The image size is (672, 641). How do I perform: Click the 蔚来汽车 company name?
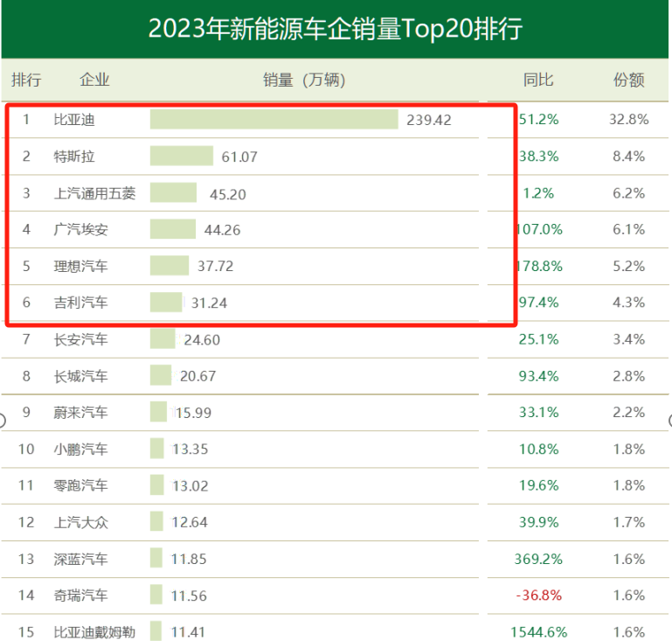click(x=80, y=413)
